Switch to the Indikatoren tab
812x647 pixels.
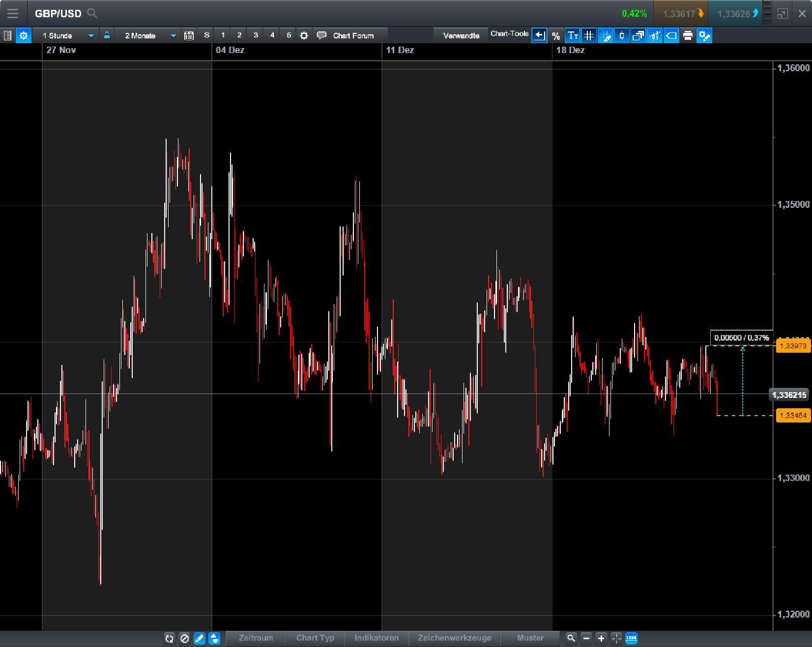tap(377, 638)
